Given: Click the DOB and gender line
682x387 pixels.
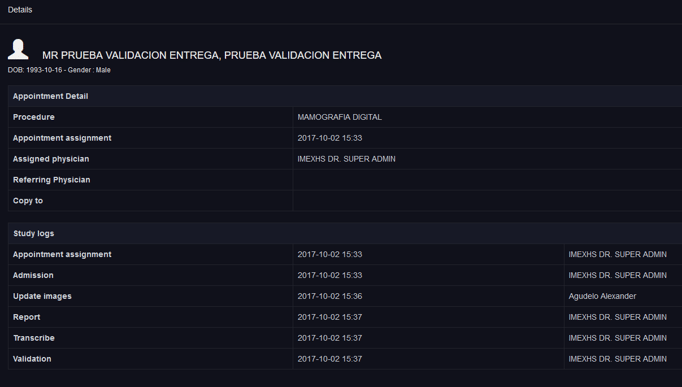Looking at the screenshot, I should [x=59, y=70].
